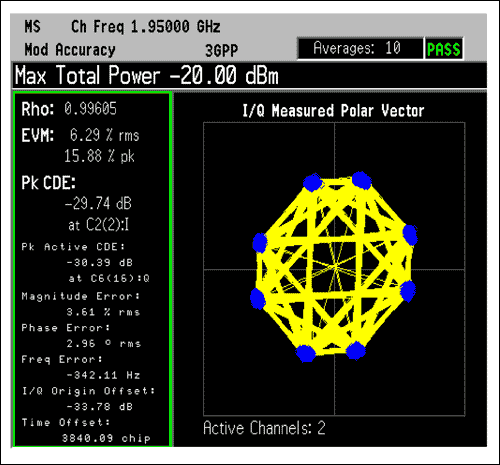Click the EVM 6.29 % rms reading
Viewport: 500px width, 465px height.
(104, 135)
